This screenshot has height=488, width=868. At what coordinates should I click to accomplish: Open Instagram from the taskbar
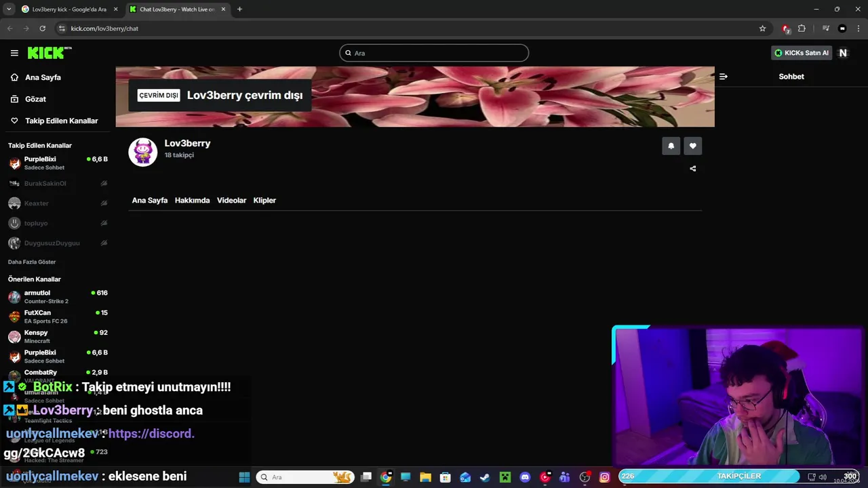[605, 477]
